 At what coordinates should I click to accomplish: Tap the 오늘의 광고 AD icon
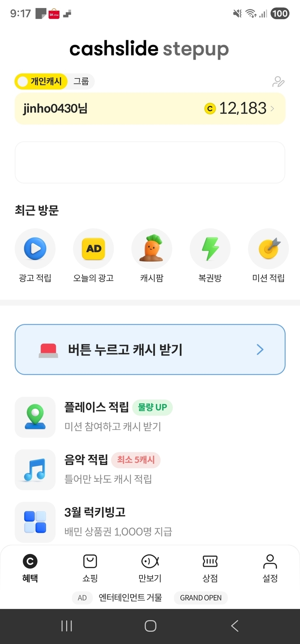94,249
